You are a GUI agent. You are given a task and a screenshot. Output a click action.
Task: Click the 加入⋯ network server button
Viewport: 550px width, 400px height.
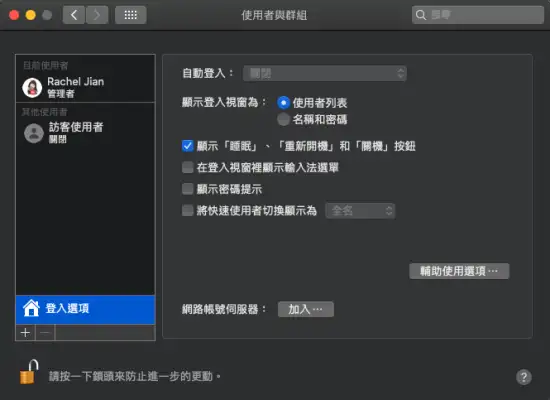point(306,309)
